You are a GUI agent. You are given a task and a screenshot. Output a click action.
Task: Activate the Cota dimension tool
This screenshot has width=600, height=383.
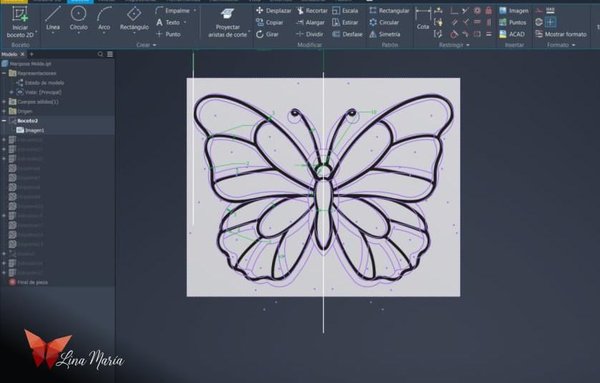click(423, 19)
